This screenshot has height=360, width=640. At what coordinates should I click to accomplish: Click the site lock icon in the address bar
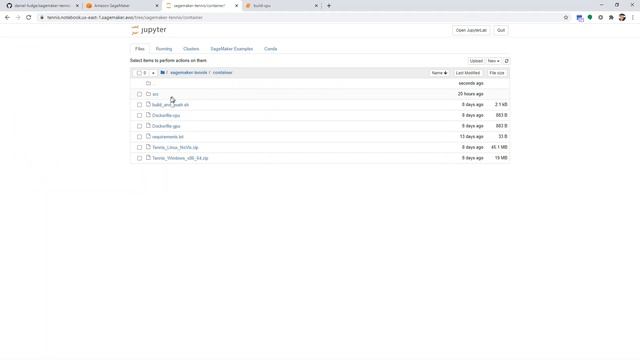pyautogui.click(x=42, y=18)
